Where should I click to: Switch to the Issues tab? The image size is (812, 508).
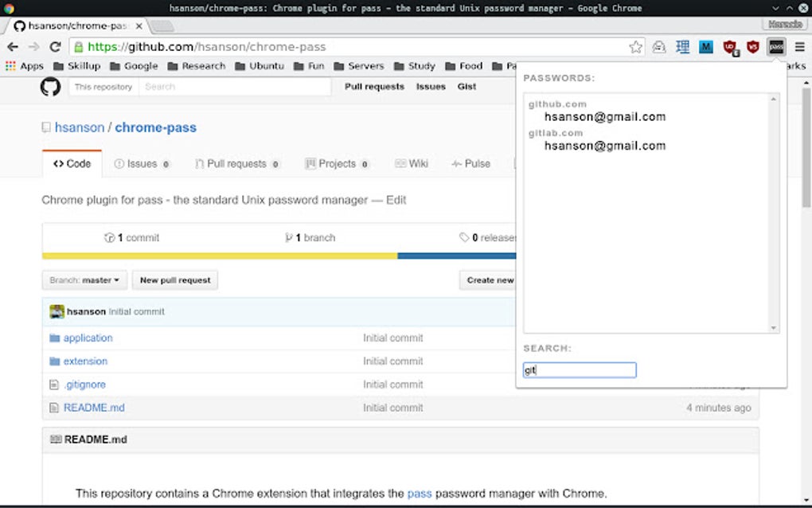[142, 163]
